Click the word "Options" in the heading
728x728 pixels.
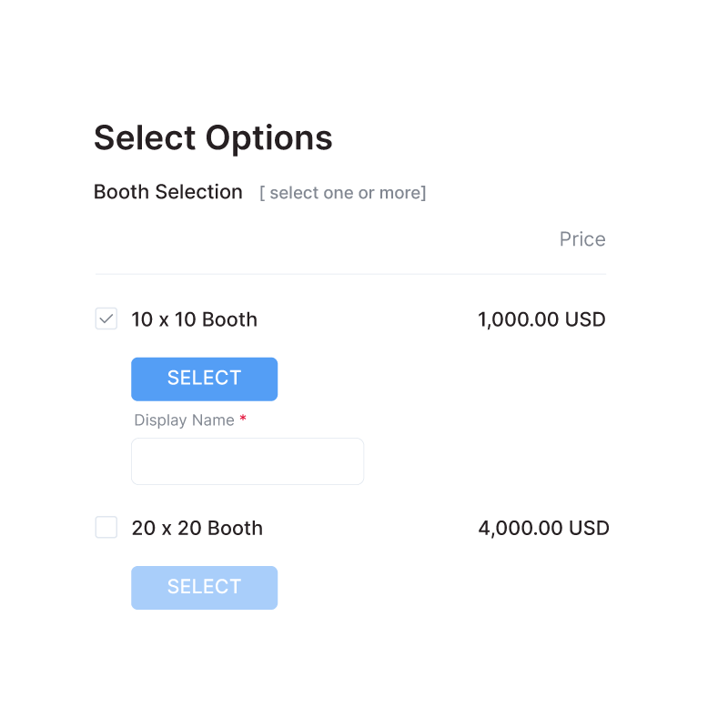click(268, 138)
